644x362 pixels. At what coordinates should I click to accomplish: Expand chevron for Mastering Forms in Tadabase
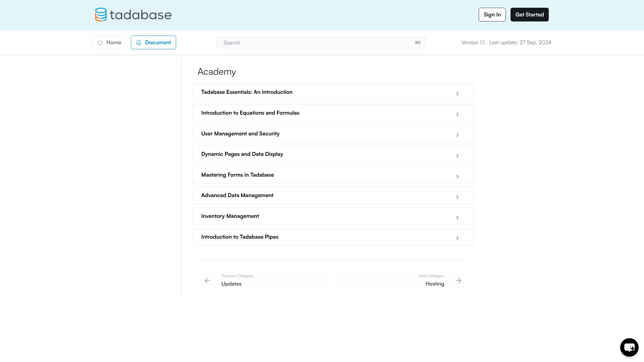(457, 177)
